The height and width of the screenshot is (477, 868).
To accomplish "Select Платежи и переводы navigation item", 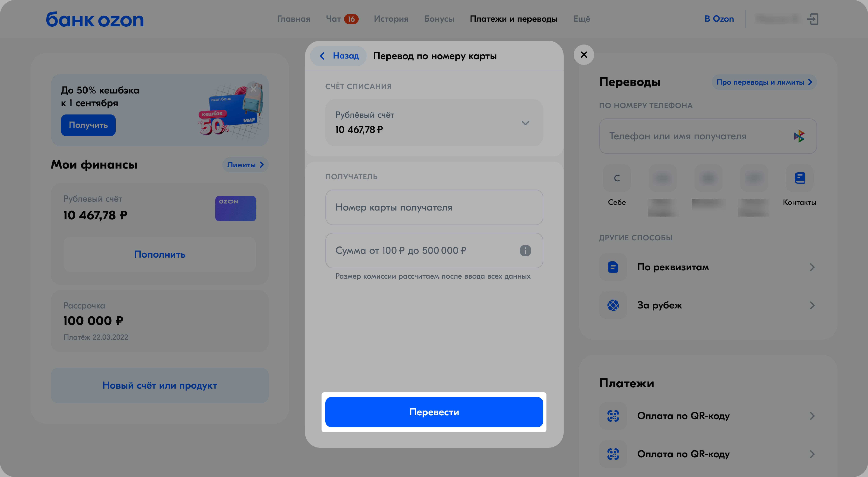I will coord(514,19).
